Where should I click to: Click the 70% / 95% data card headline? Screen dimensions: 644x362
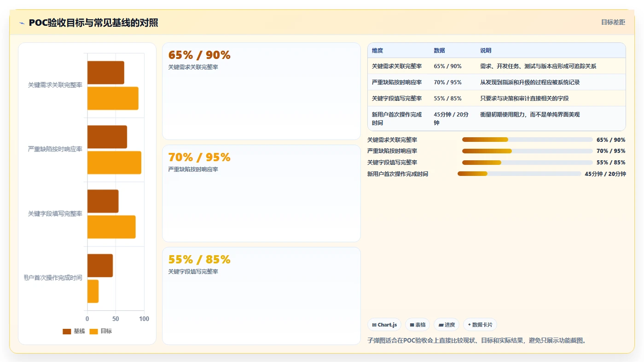[199, 157]
